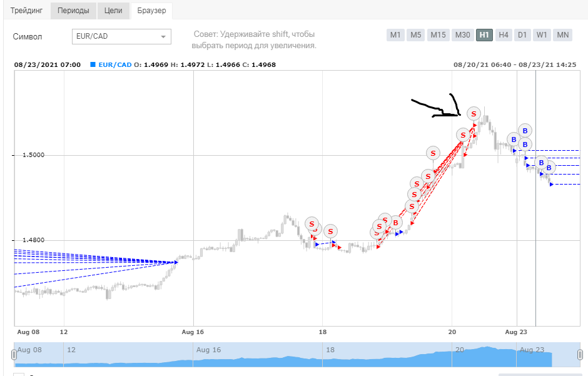Click the S marker just after the 18 gridline
The image size is (588, 376).
pos(330,231)
